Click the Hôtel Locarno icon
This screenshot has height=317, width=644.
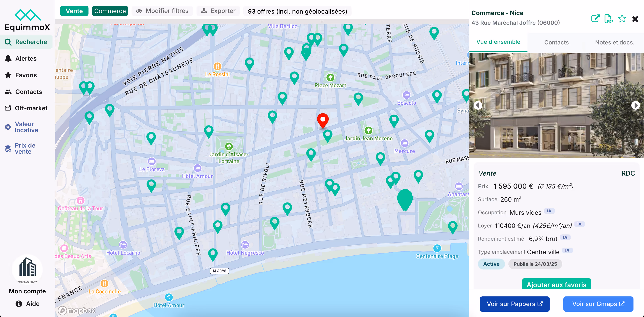tap(123, 245)
